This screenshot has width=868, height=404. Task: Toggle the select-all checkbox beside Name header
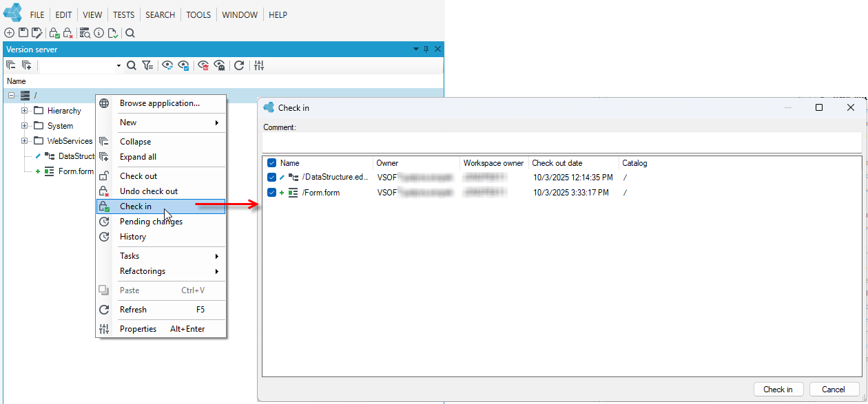click(271, 163)
